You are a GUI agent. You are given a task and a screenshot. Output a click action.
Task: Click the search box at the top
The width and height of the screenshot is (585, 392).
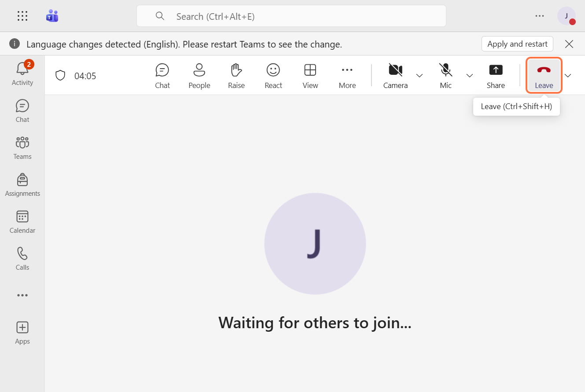point(291,16)
